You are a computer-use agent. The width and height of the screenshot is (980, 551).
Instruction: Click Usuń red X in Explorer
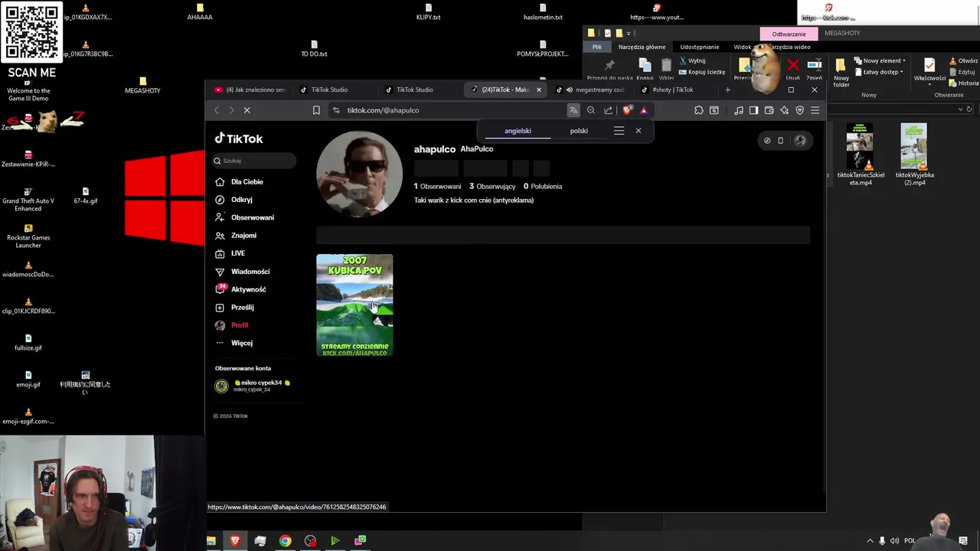(793, 69)
